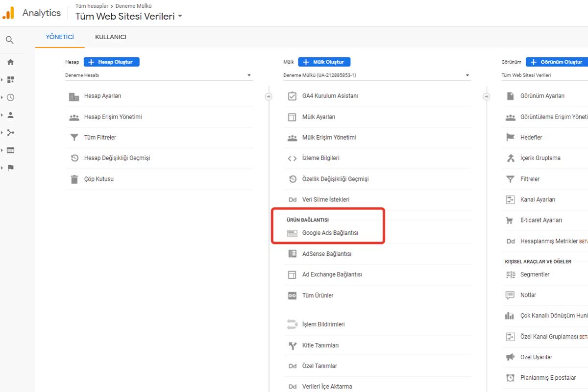The width and height of the screenshot is (588, 392).
Task: Click the Google Ads Bağlantısı icon
Action: (x=292, y=233)
